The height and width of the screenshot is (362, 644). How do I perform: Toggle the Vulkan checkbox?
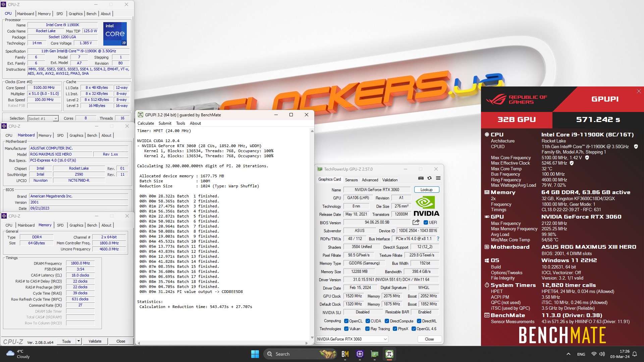pyautogui.click(x=346, y=329)
